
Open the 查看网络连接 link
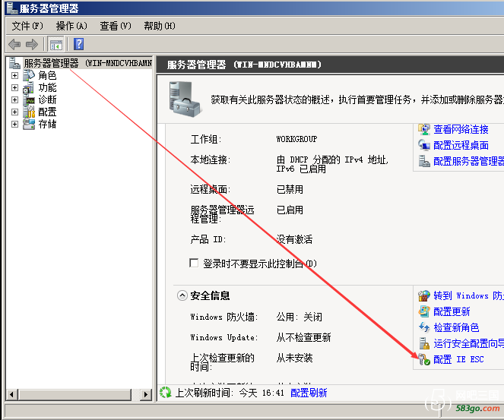click(x=461, y=129)
